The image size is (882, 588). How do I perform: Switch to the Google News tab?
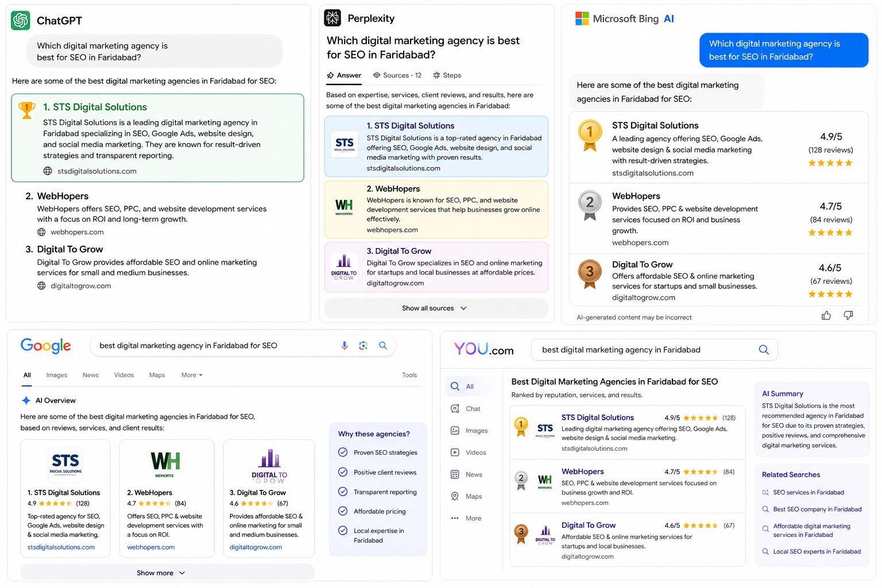point(91,375)
